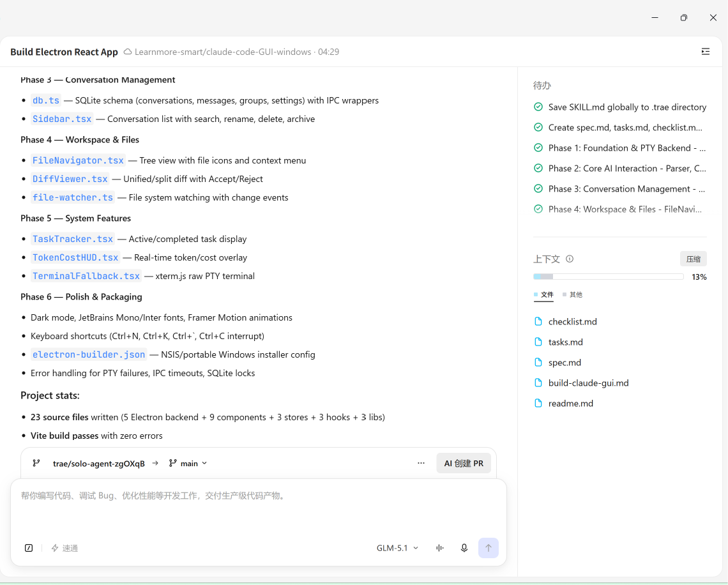Image resolution: width=728 pixels, height=585 pixels.
Task: Click the cloud icon beside repository name
Action: tap(128, 52)
